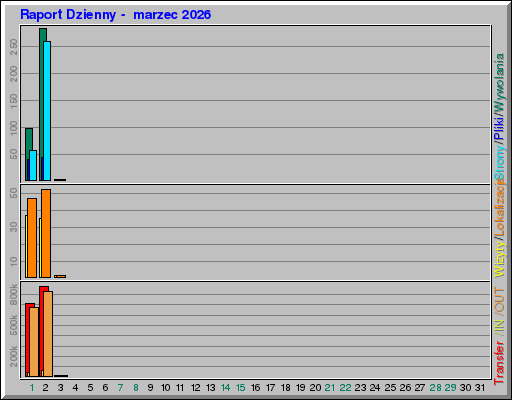Screen dimensions: 512x400
Task: Click the day 1 cyan Strony bar
Action: pyautogui.click(x=33, y=166)
